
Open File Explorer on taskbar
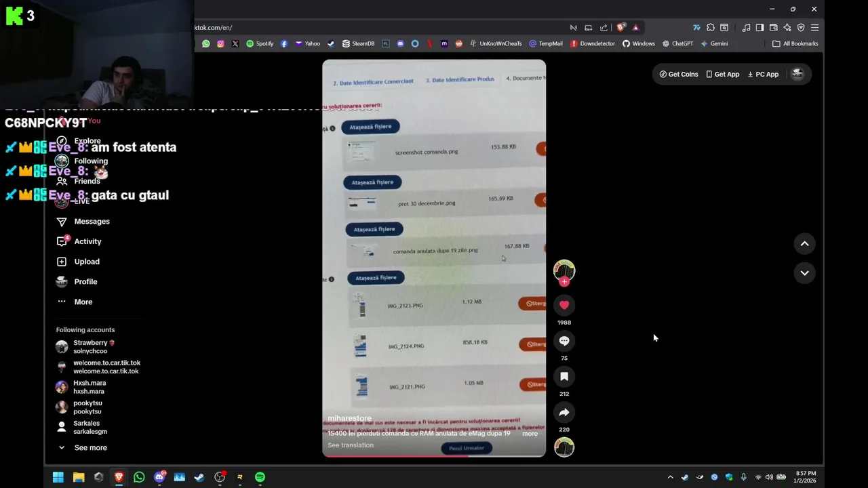pyautogui.click(x=79, y=477)
